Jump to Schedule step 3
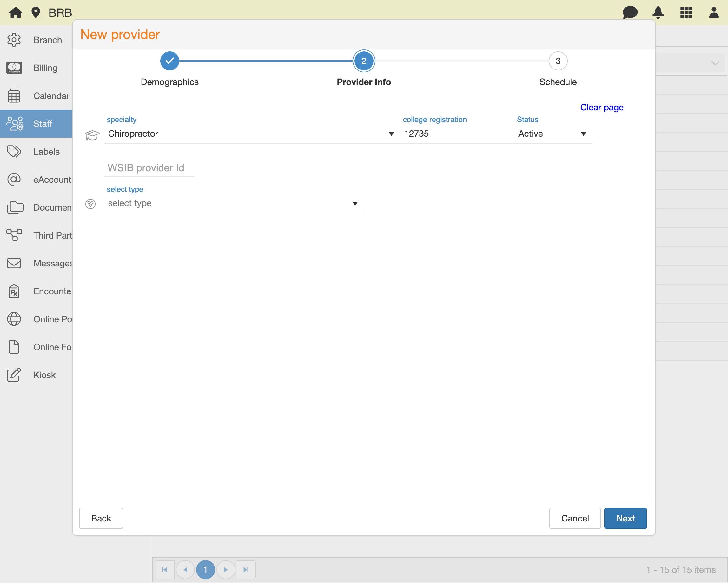 (558, 61)
